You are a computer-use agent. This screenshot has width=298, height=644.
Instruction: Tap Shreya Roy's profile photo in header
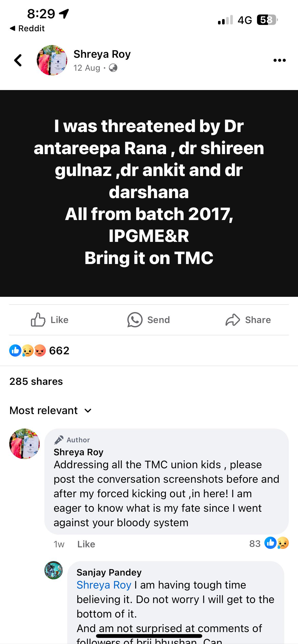coord(52,60)
